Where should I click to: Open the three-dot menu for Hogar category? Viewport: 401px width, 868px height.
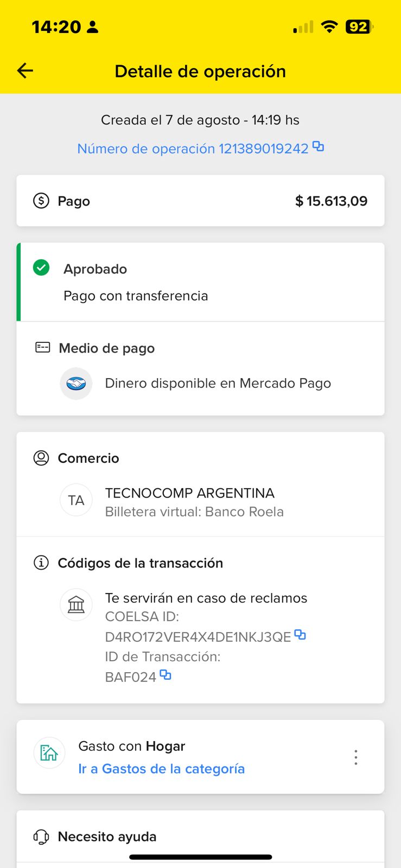click(356, 757)
